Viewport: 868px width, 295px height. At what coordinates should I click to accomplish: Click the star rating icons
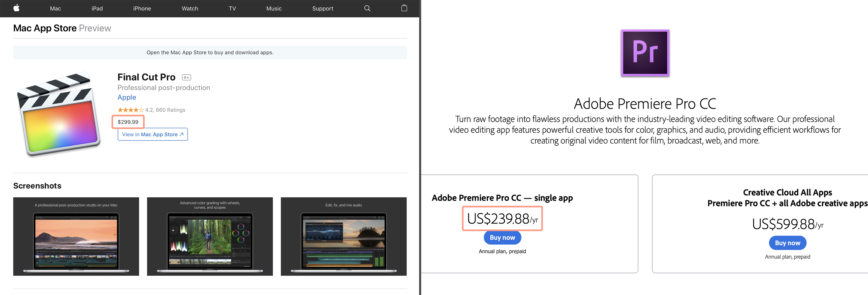click(x=130, y=110)
